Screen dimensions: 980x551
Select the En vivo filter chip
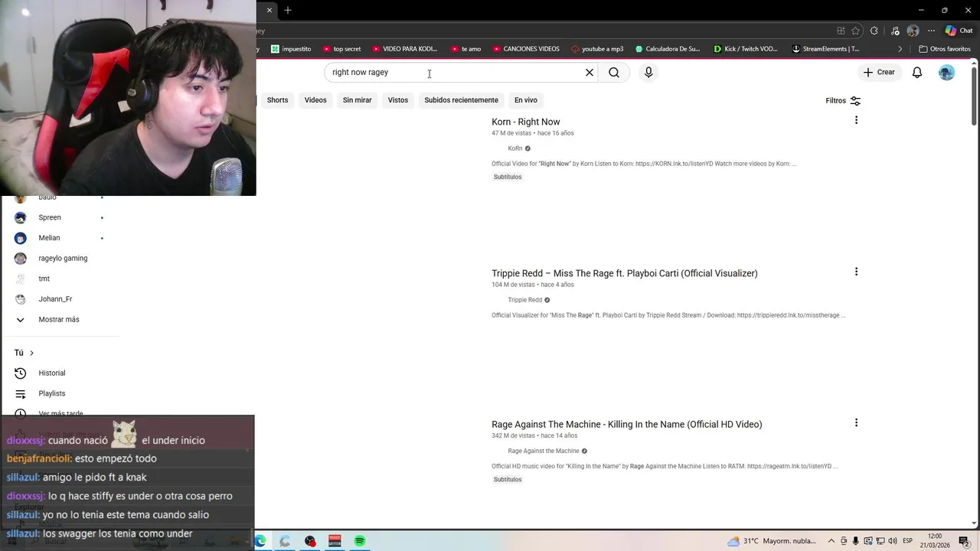[x=526, y=100]
